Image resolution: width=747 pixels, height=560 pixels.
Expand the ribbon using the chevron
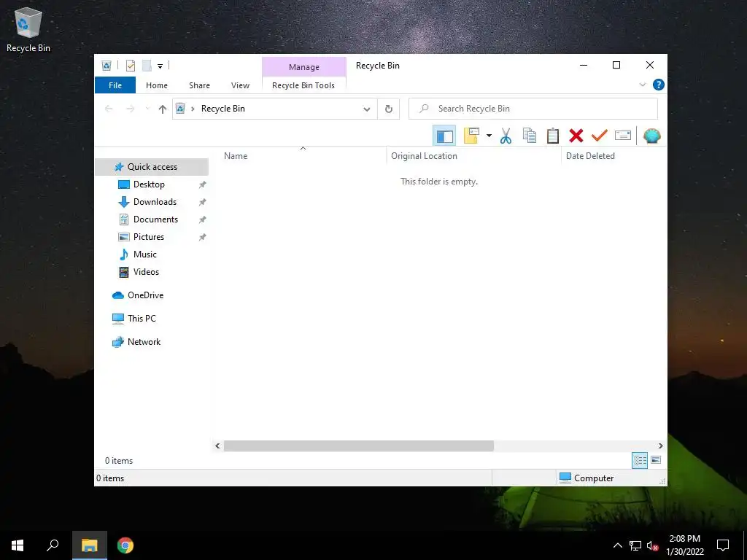pos(642,85)
